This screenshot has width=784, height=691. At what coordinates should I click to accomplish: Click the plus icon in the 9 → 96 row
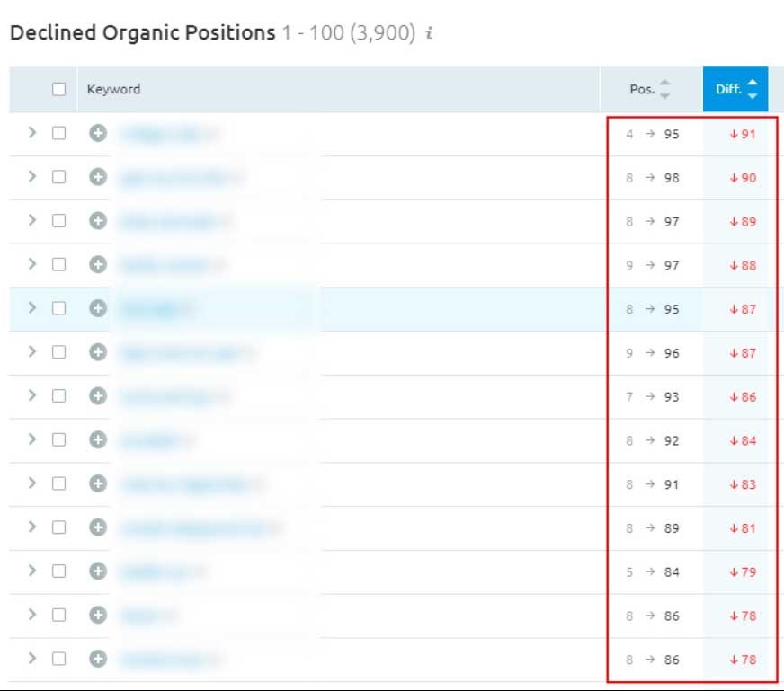(x=98, y=352)
